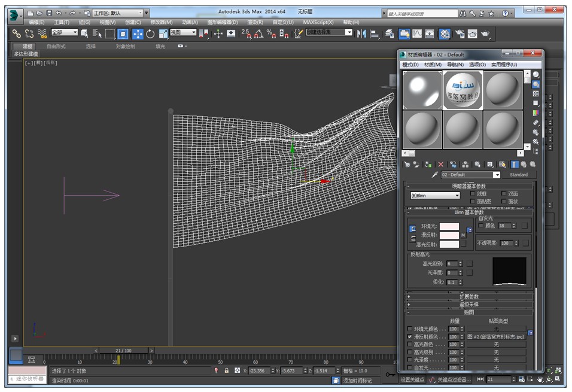Click the Standard material type button
The image size is (572, 392).
(x=519, y=175)
